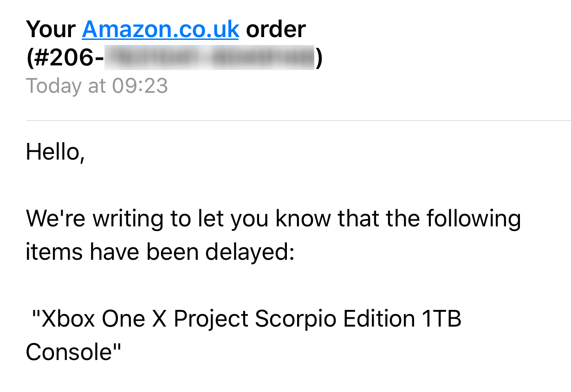Click the "Hello," greeting text

click(x=55, y=152)
